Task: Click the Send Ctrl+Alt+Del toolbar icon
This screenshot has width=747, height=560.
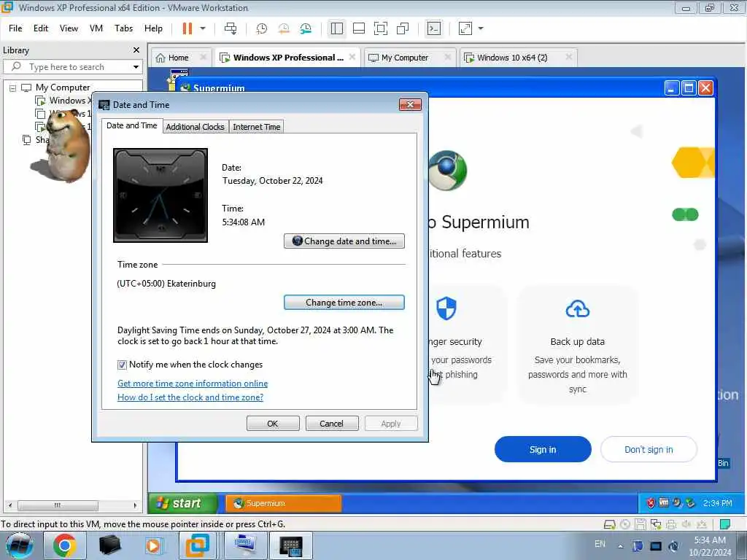Action: coord(231,28)
